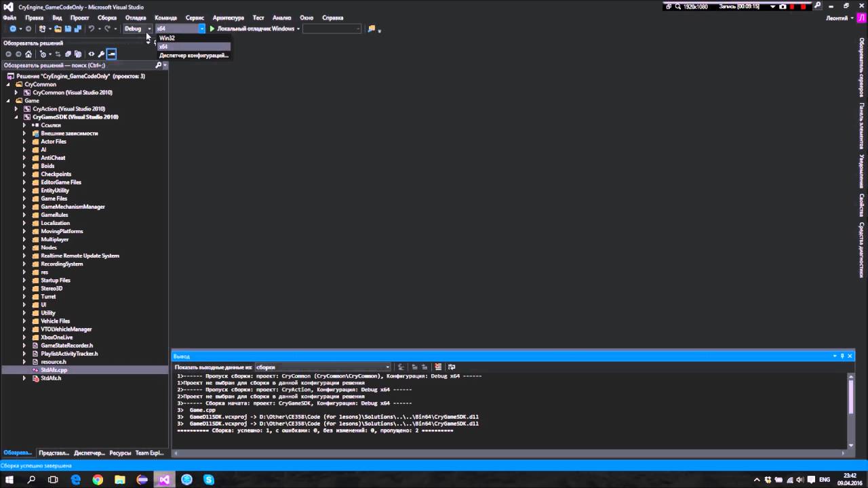
Task: Open Properties wrench icon in Solution Explorer
Action: (101, 54)
